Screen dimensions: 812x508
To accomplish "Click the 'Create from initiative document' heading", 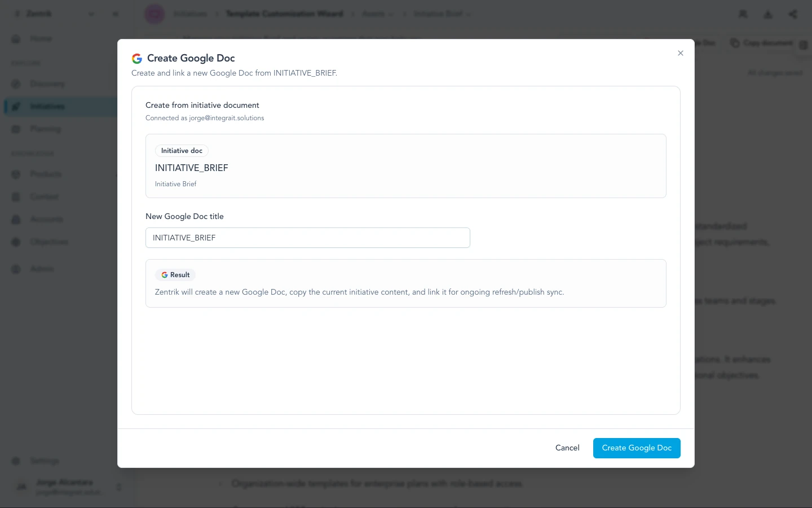I will tap(202, 105).
